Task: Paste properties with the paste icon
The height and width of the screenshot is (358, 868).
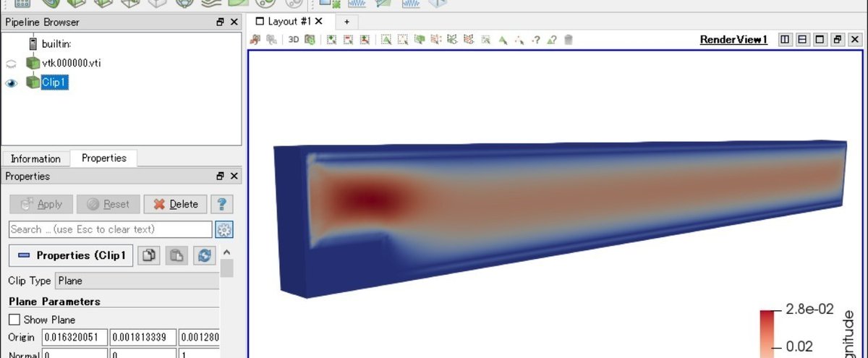Action: [176, 255]
